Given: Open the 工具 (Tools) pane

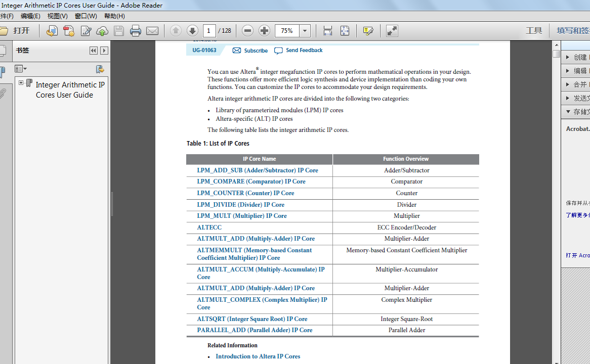Looking at the screenshot, I should (534, 31).
